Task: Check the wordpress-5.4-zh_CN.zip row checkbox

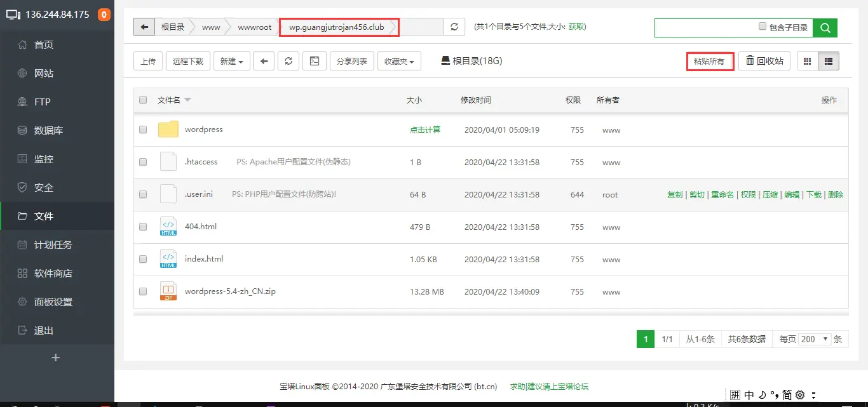Action: pos(143,291)
